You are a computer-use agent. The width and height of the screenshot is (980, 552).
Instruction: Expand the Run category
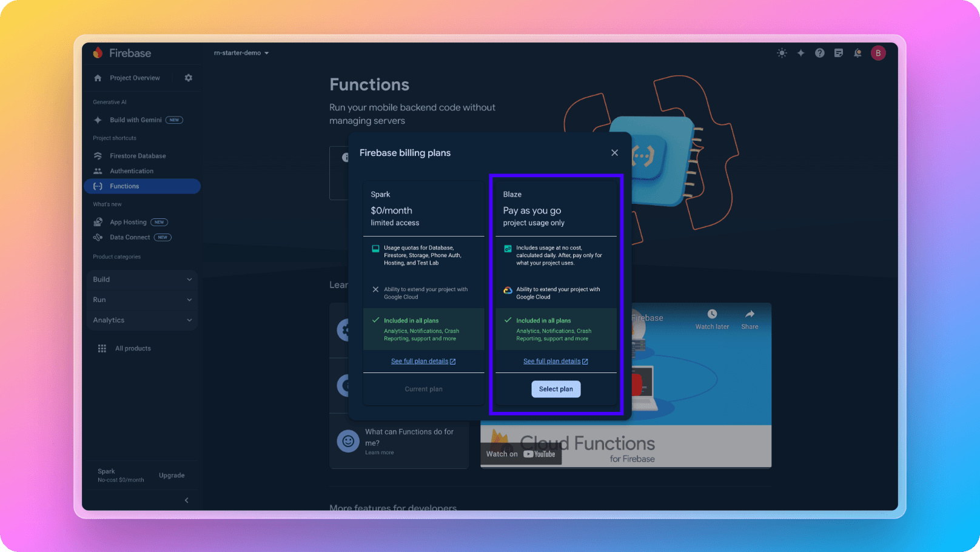(143, 300)
